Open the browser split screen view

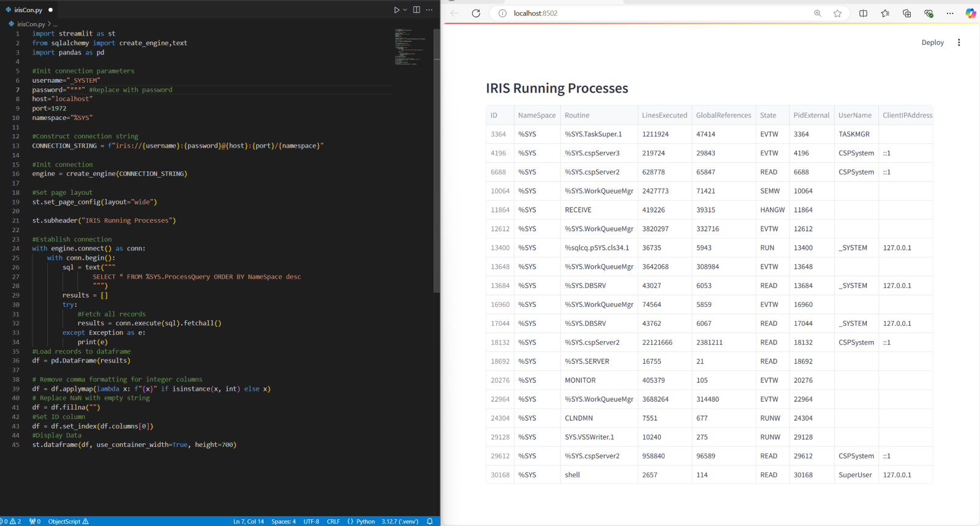pyautogui.click(x=863, y=13)
